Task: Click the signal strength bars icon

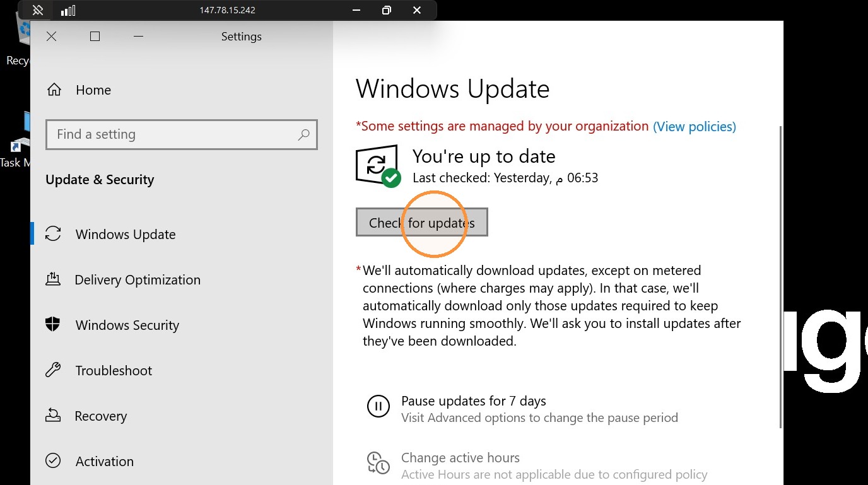Action: click(68, 10)
